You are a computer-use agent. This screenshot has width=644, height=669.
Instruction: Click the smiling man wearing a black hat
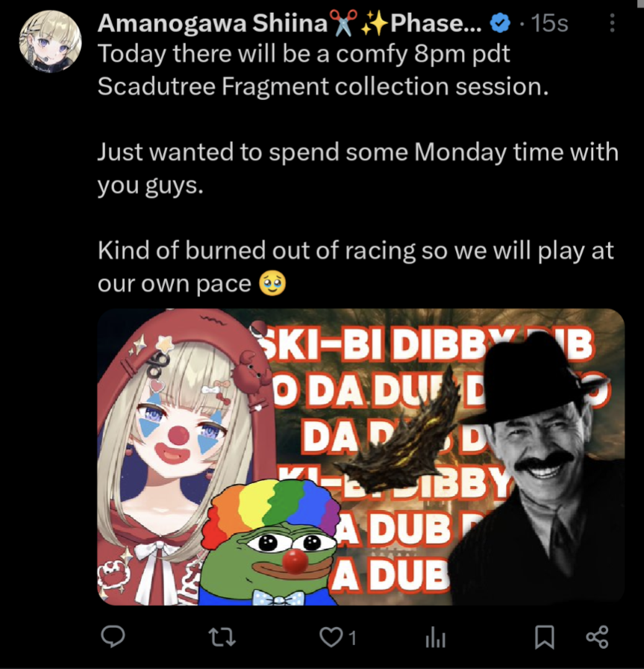point(537,470)
